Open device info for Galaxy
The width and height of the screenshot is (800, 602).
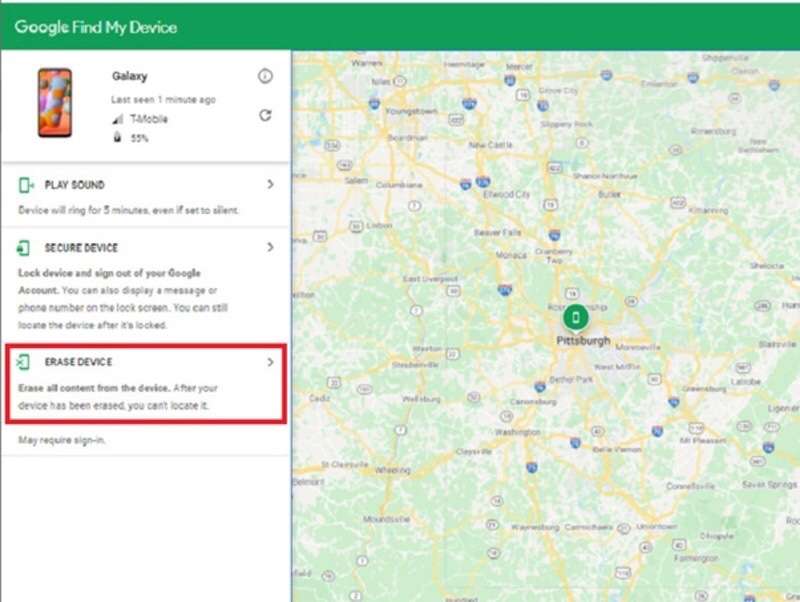(x=265, y=77)
